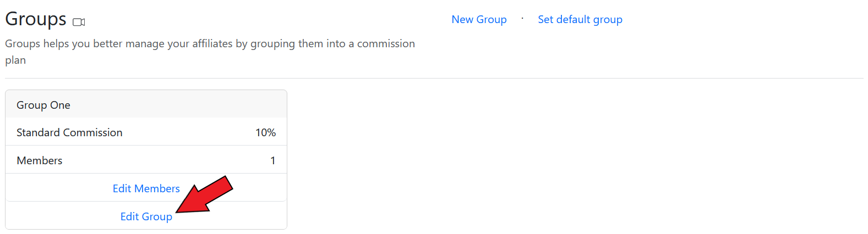Click the 10% commission value

(265, 132)
